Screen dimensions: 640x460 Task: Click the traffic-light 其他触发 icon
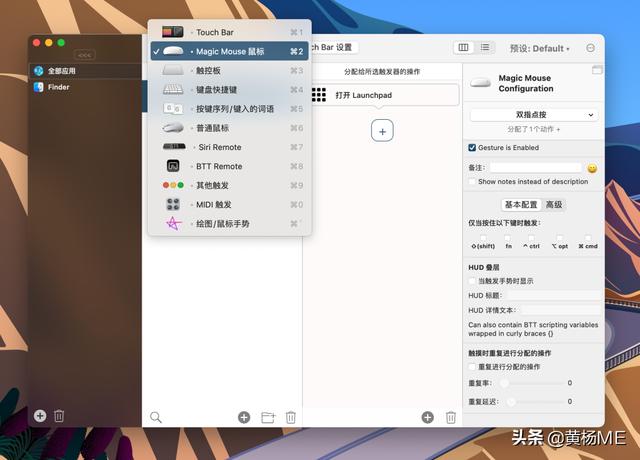coord(173,185)
